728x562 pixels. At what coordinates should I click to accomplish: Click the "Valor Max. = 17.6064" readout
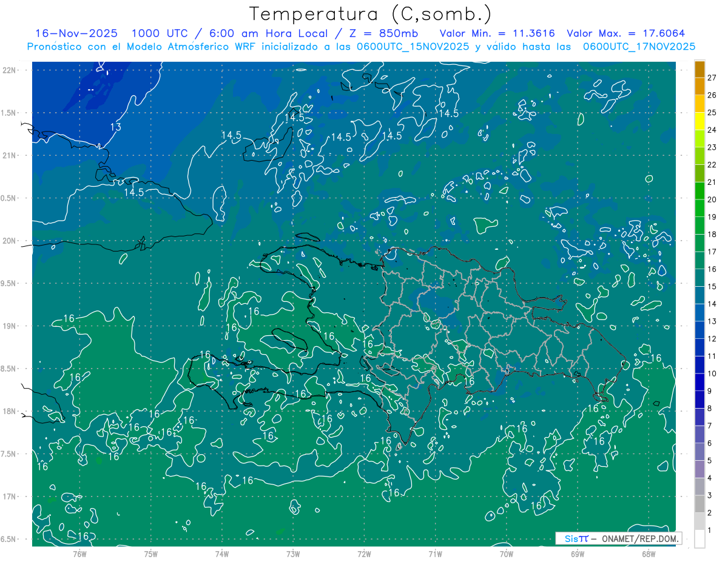point(626,33)
